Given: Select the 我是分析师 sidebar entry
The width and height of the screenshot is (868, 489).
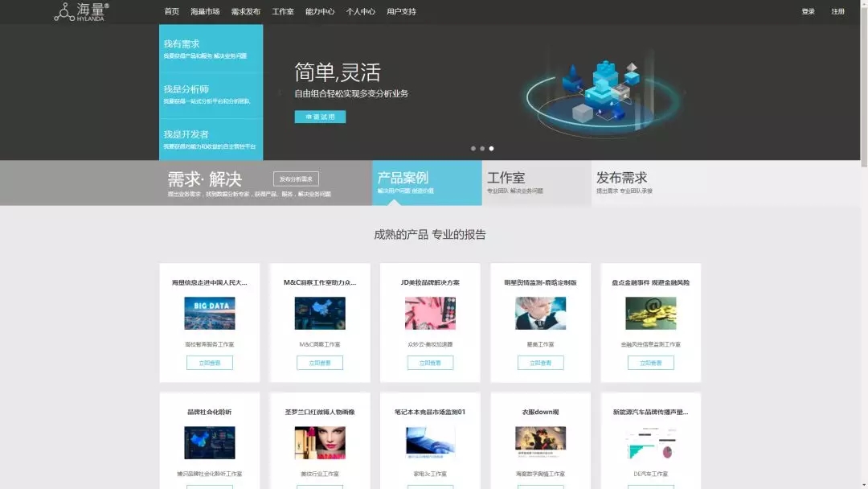Looking at the screenshot, I should [x=211, y=95].
